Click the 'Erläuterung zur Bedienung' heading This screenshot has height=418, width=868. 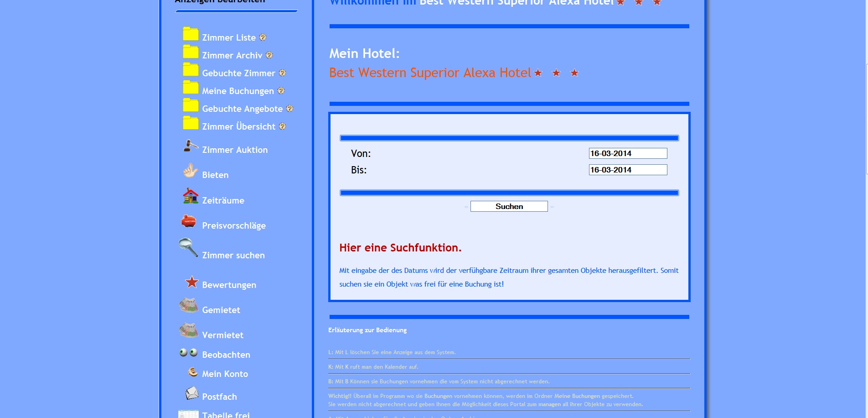[367, 330]
